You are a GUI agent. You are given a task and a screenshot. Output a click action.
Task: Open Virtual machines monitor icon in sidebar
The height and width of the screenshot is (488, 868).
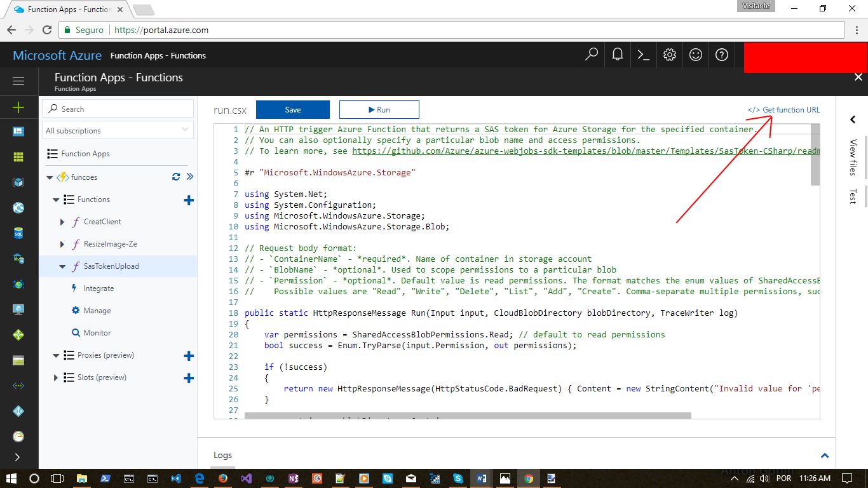click(x=18, y=309)
